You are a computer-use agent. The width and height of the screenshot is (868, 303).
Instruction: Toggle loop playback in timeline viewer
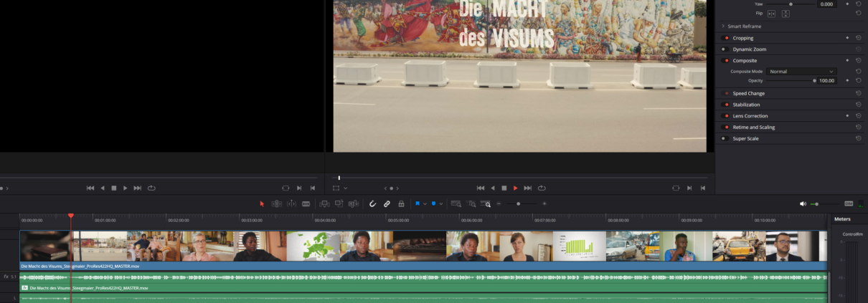(542, 188)
